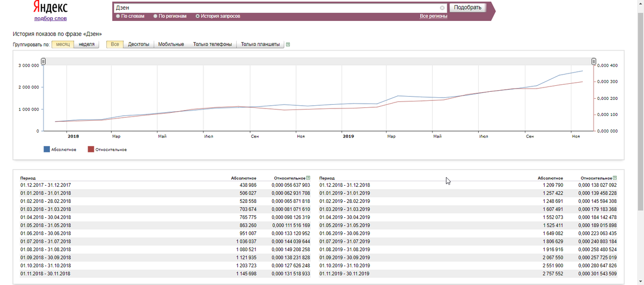Select period 01.11.2019 - 30.11.2019
The height and width of the screenshot is (285, 644).
[x=345, y=273]
